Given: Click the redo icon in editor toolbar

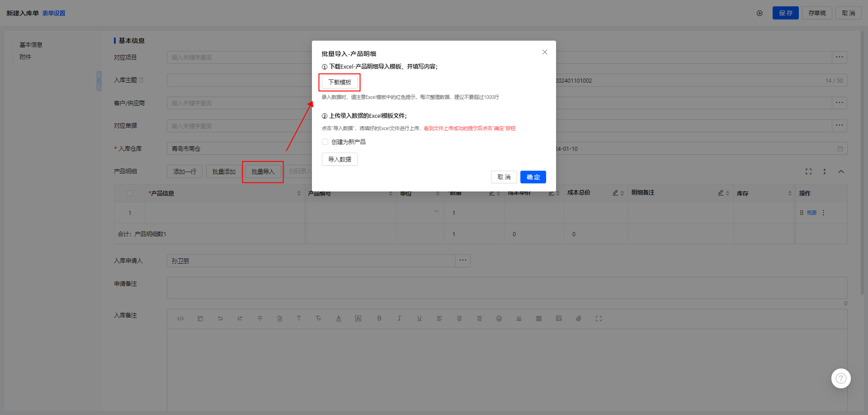Looking at the screenshot, I should [x=240, y=318].
